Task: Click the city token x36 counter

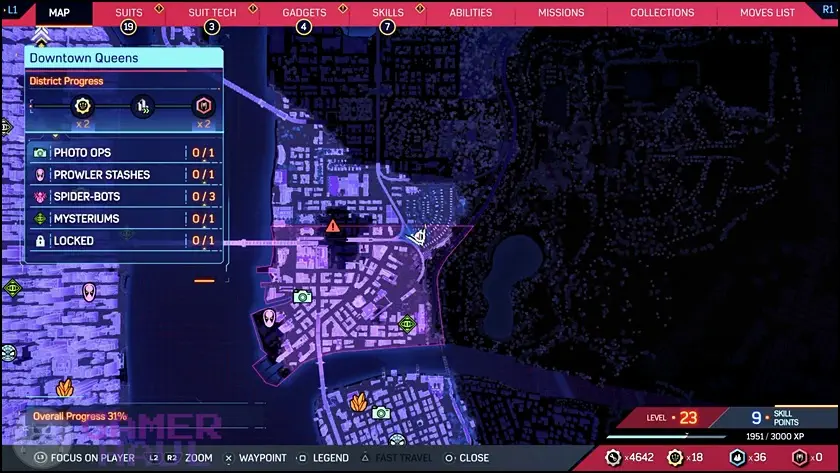Action: tap(747, 457)
